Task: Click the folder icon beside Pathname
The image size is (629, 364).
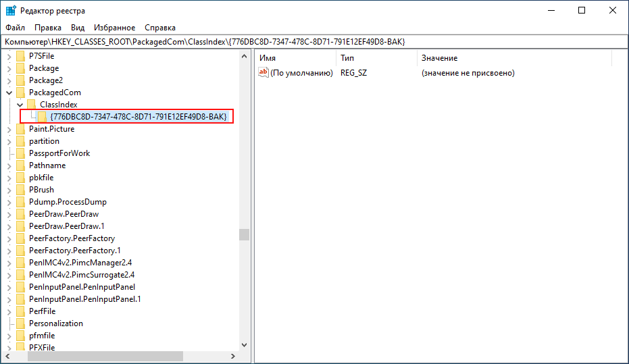Action: tap(20, 165)
